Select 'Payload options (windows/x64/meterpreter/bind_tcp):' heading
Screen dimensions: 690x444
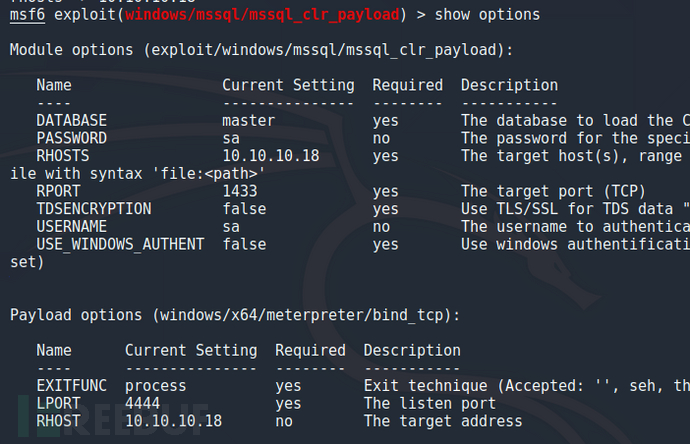[x=235, y=316]
